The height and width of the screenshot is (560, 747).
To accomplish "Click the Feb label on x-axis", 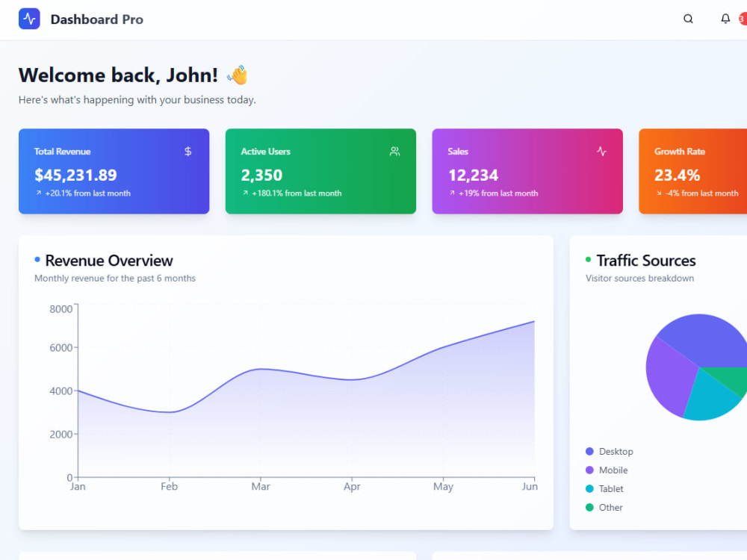I will point(169,486).
